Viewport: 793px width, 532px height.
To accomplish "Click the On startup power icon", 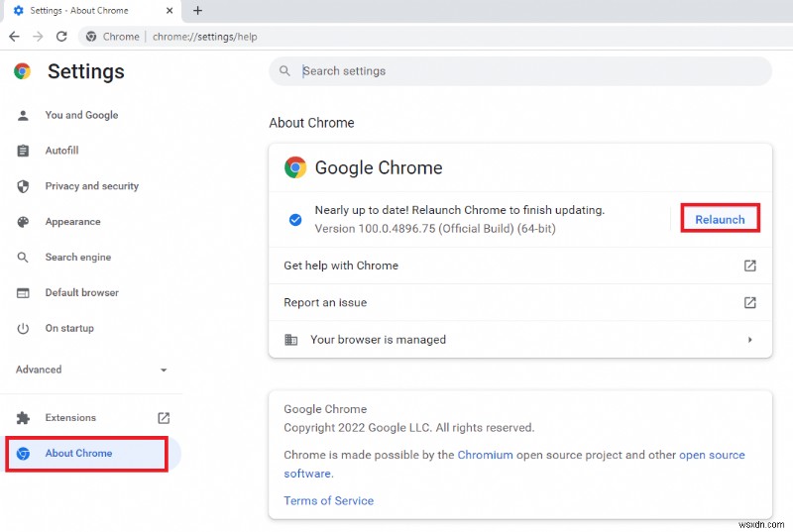I will click(24, 329).
